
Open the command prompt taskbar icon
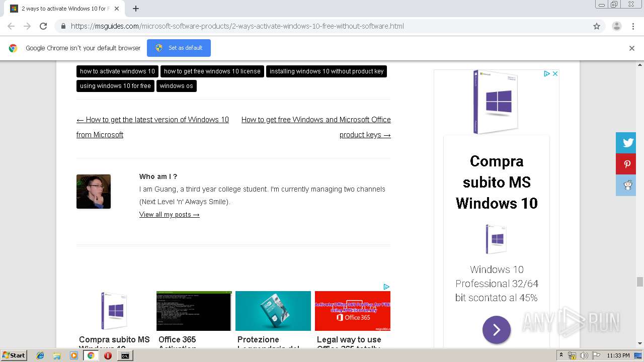point(125,355)
